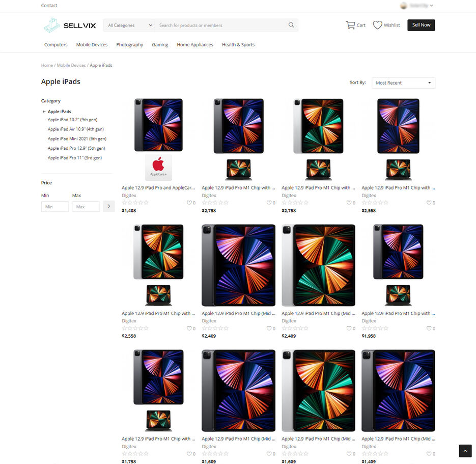
Task: Open the Photography menu
Action: 130,45
